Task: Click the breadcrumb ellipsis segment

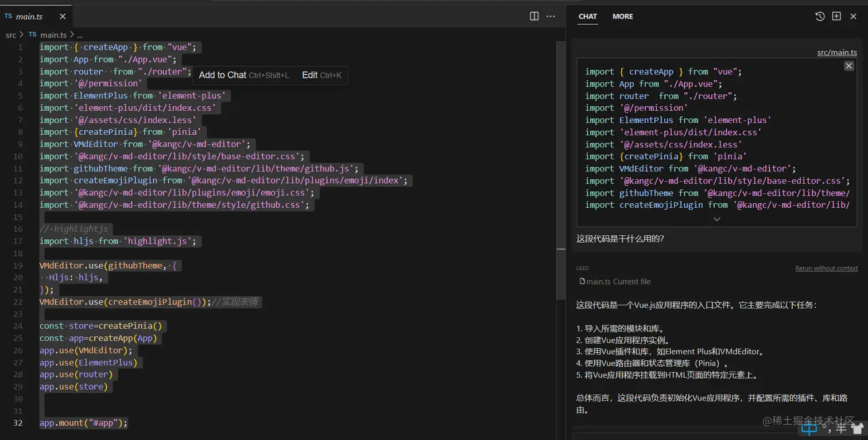Action: [80, 35]
